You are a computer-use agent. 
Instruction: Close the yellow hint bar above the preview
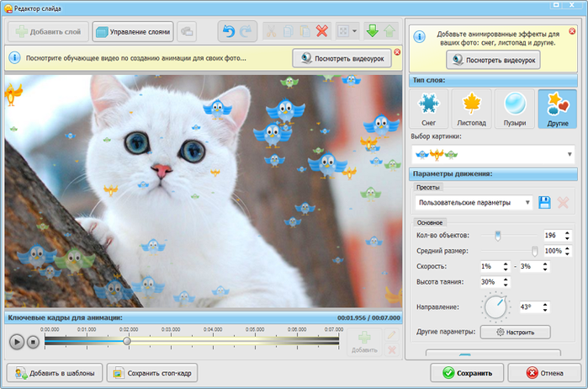click(x=397, y=52)
